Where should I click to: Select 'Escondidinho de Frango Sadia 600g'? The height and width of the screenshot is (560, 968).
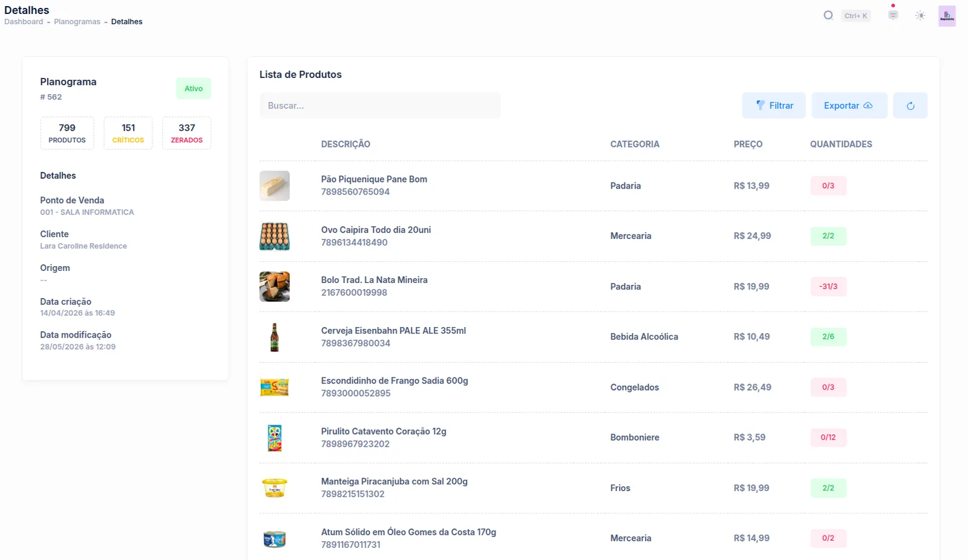coord(394,381)
